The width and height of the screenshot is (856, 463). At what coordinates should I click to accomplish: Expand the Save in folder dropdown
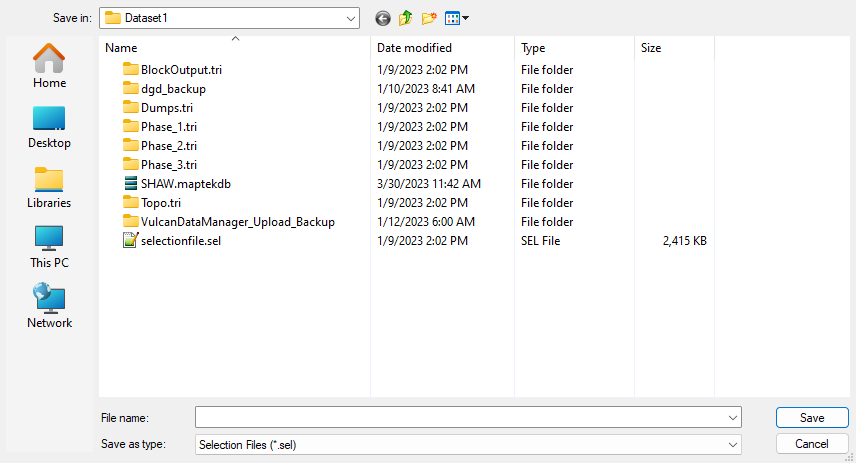coord(350,18)
